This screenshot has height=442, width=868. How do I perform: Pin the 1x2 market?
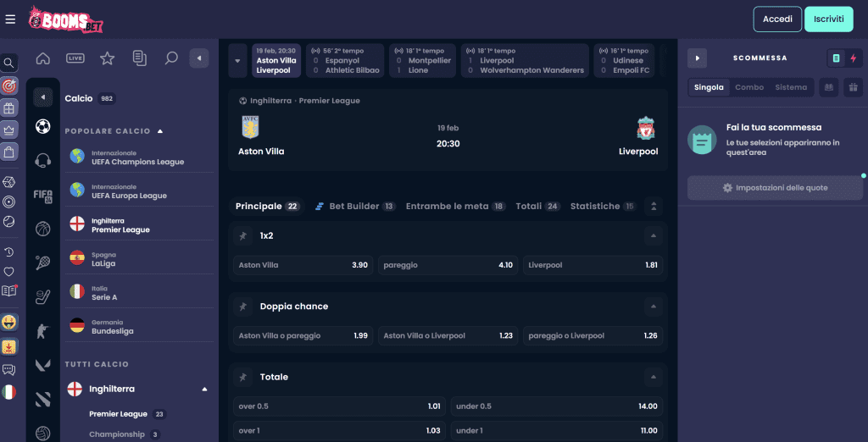click(242, 235)
